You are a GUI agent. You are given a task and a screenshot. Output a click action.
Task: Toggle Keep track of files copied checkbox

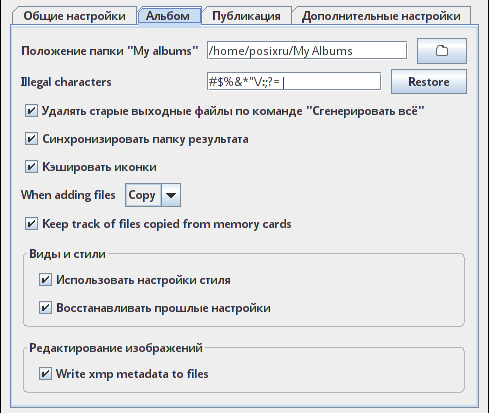click(31, 224)
